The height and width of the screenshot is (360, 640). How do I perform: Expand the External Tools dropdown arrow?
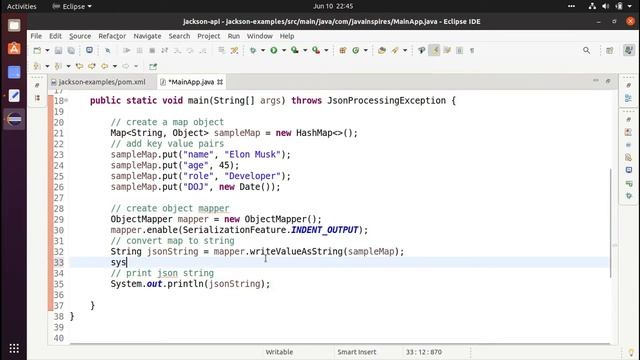point(326,50)
